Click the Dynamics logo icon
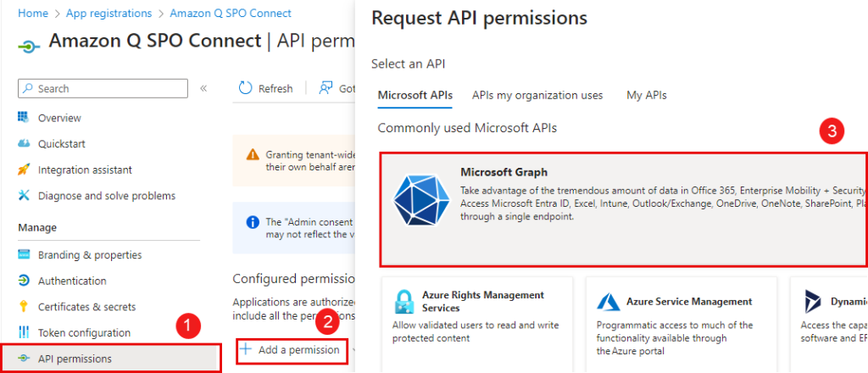This screenshot has height=373, width=868. [813, 302]
